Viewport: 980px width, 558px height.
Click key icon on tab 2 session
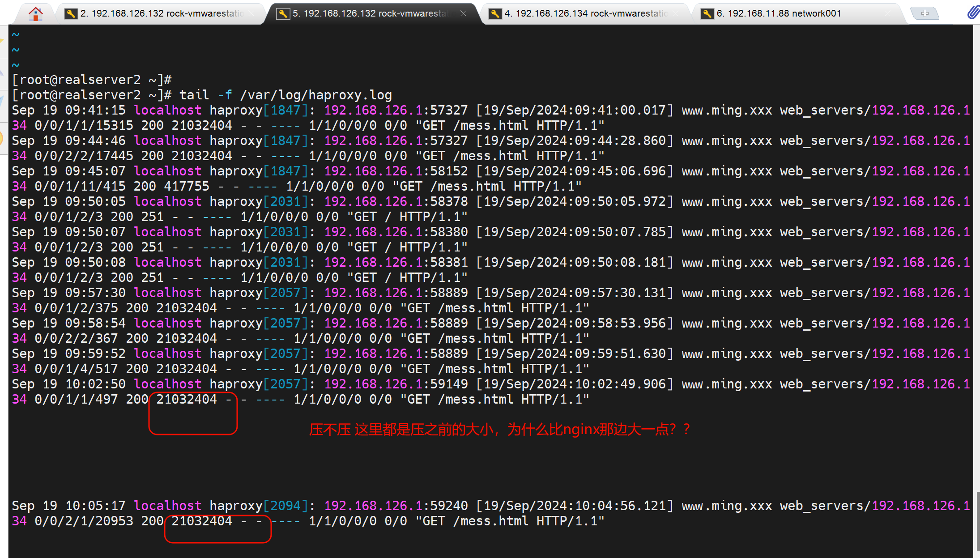(70, 14)
